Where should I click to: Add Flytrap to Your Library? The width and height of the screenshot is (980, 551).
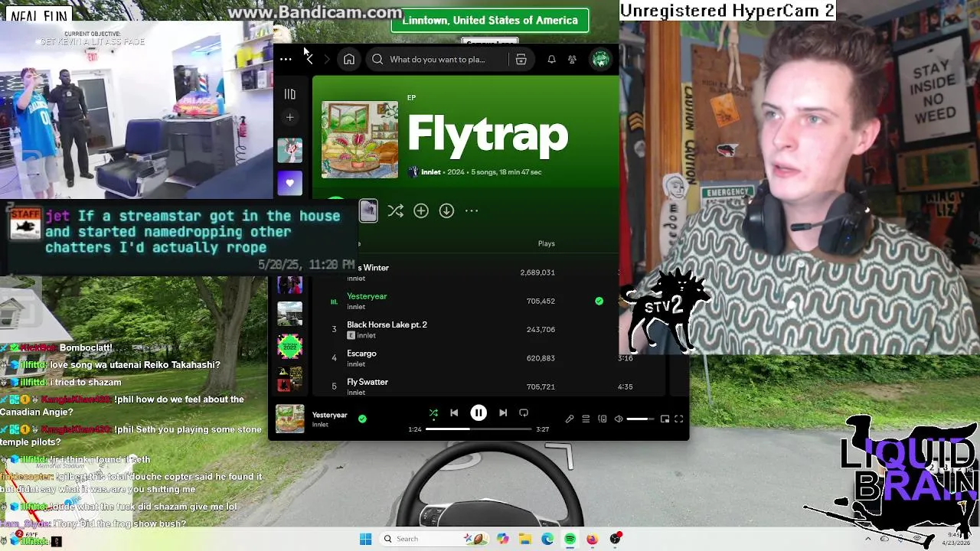(x=421, y=210)
